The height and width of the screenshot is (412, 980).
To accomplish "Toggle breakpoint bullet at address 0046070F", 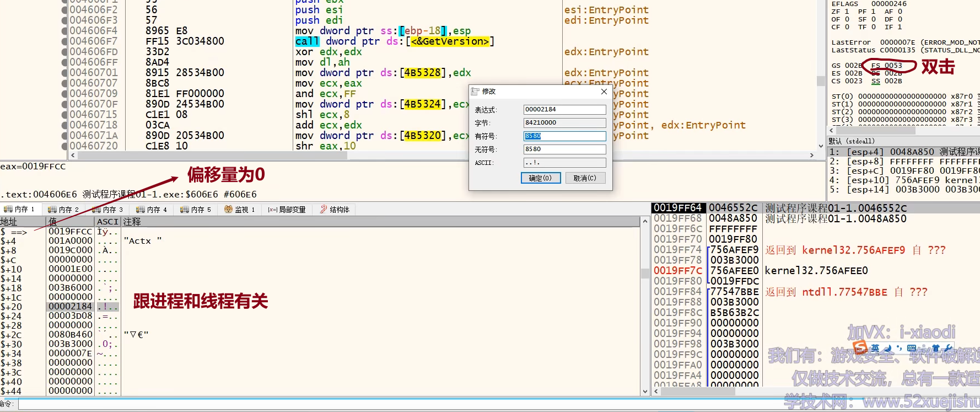I will (64, 104).
